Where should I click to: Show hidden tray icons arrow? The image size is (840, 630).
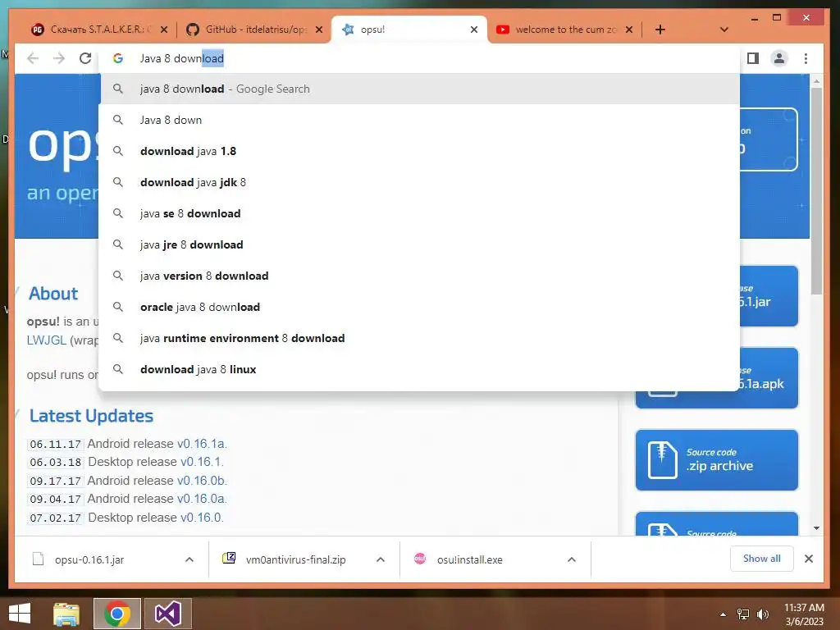724,614
